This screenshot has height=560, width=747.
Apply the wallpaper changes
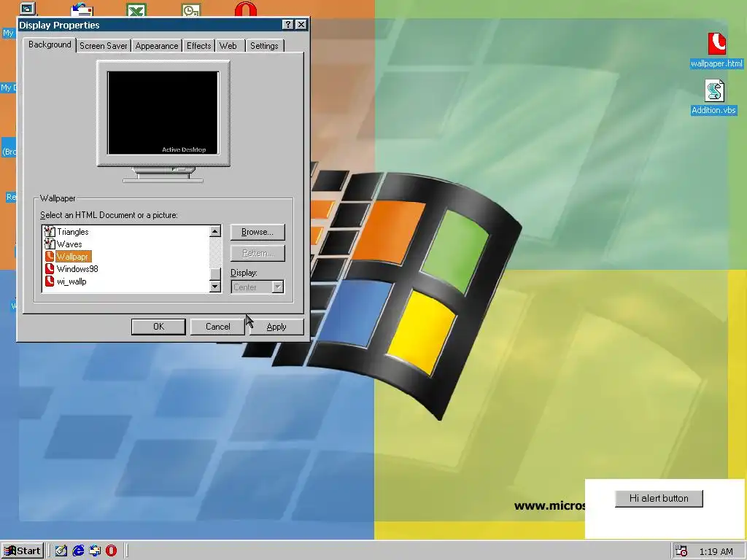(276, 327)
